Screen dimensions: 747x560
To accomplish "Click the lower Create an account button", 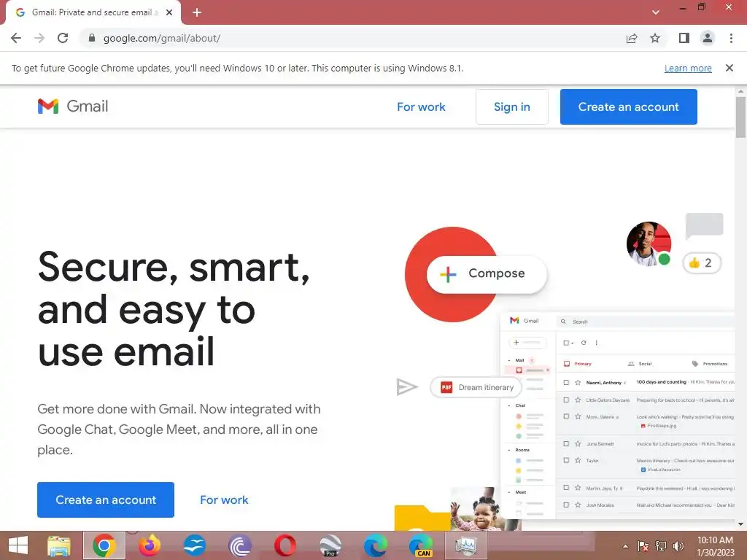I will (106, 499).
